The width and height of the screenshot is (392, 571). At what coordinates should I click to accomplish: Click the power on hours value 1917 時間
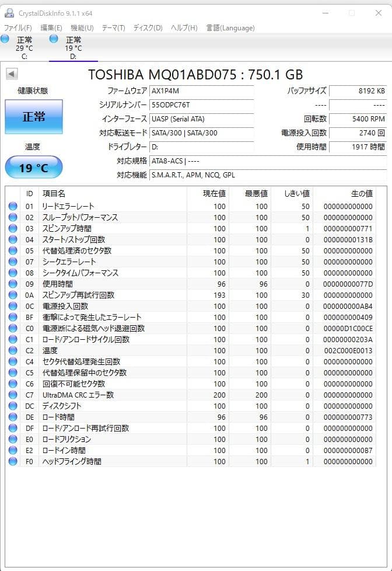click(358, 147)
